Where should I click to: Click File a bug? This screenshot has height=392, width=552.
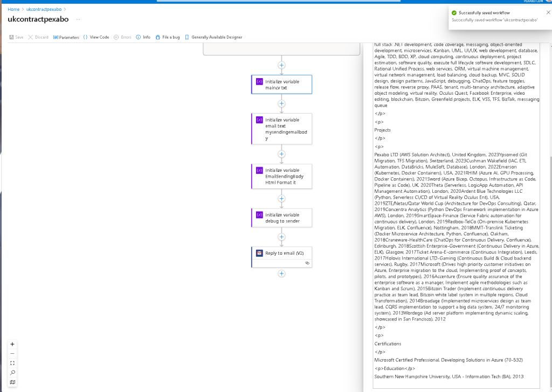click(168, 37)
